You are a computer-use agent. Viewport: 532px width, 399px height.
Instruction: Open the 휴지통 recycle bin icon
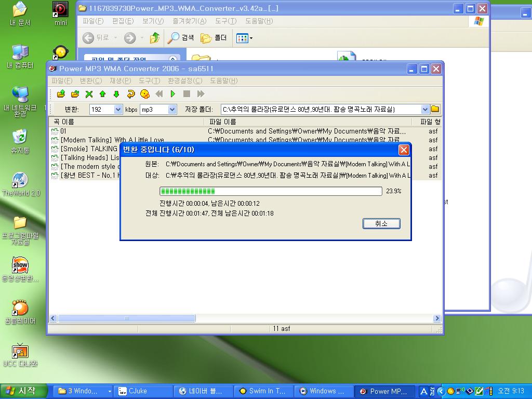pos(20,141)
